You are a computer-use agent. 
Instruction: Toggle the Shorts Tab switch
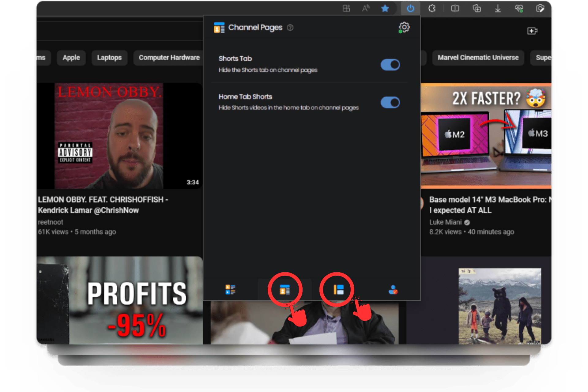click(x=390, y=65)
